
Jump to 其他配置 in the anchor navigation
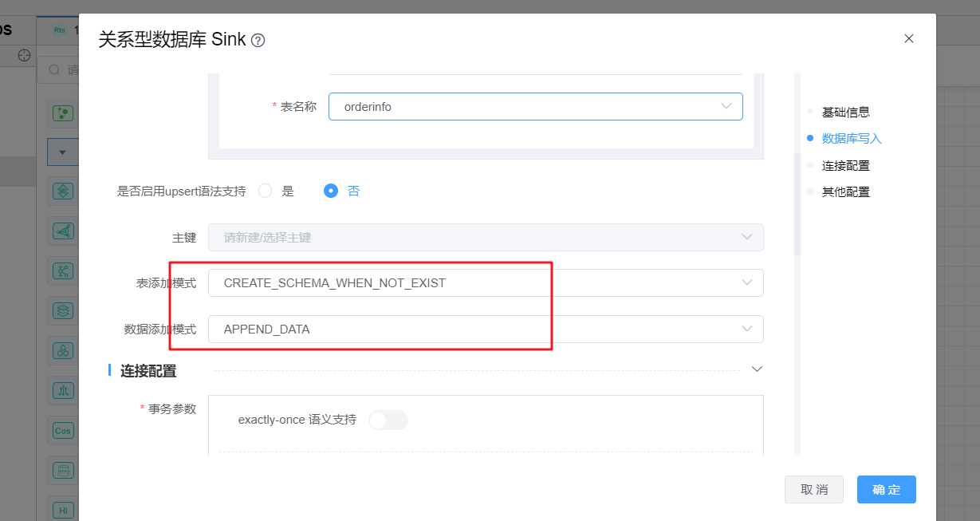[x=845, y=192]
